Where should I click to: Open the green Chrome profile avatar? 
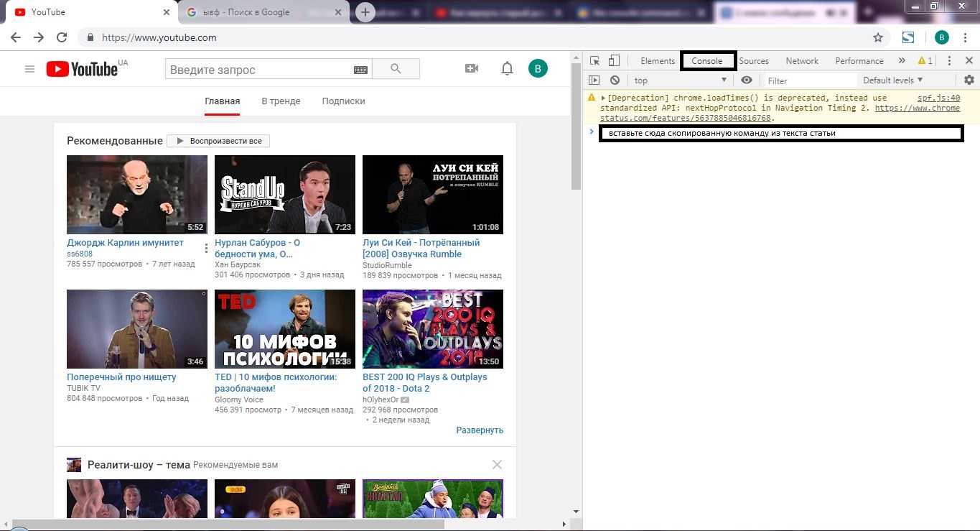click(941, 37)
